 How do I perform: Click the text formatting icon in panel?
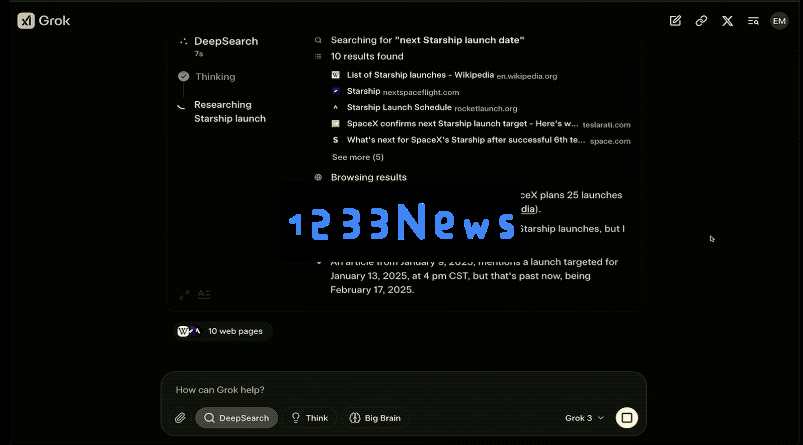click(204, 294)
